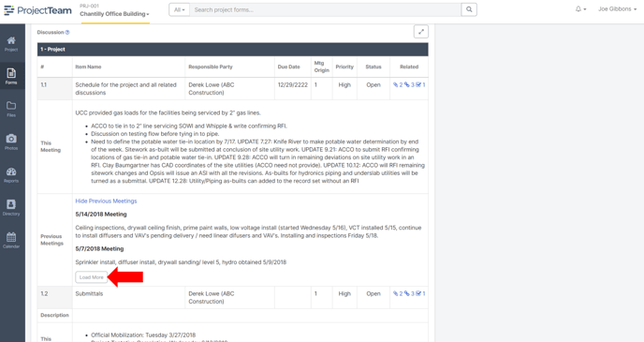Click the PRJ-001 project code
Screen dimensions: 644x342
[x=89, y=6]
